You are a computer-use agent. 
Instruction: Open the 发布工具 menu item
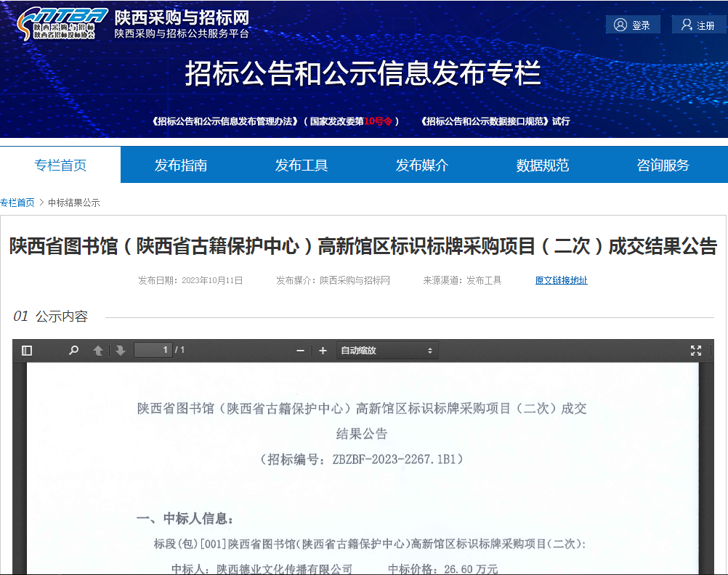point(302,166)
